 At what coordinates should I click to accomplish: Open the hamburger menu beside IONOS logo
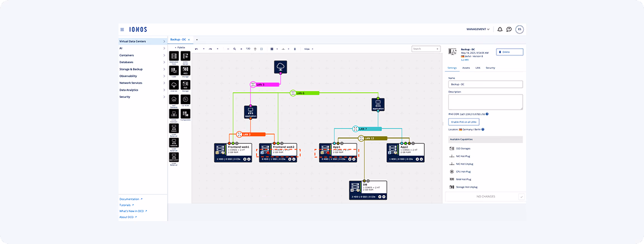click(122, 29)
